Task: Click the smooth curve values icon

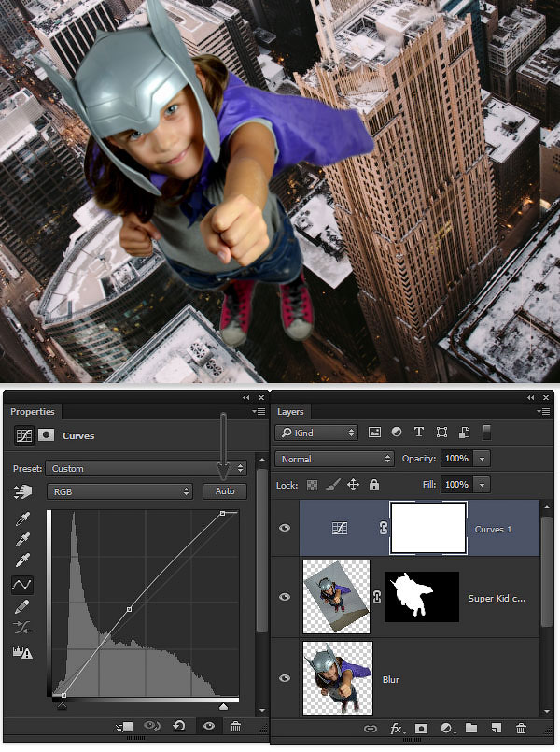Action: pyautogui.click(x=22, y=627)
